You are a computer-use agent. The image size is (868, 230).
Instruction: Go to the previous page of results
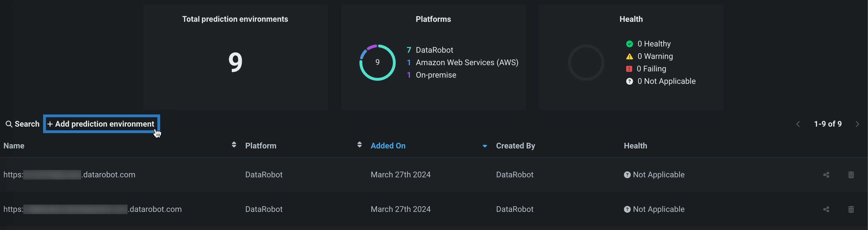798,124
